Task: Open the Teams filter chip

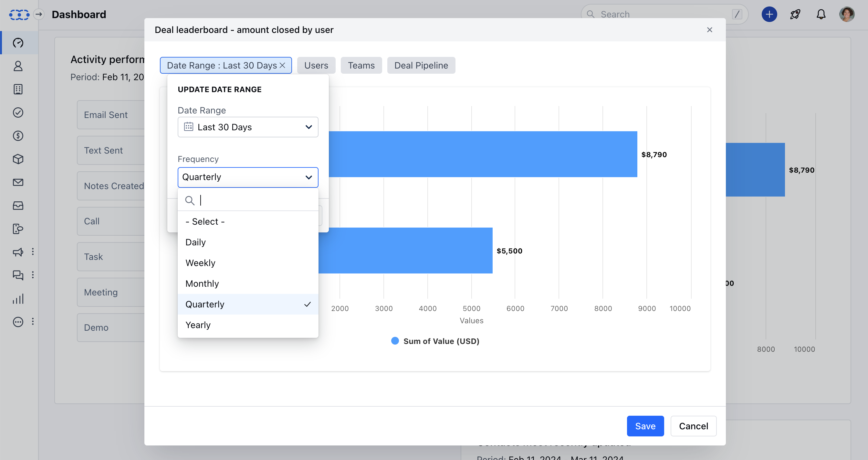Action: click(361, 65)
